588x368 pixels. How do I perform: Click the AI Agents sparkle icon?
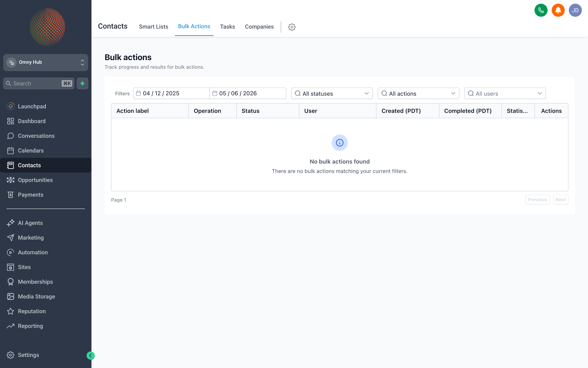10,223
